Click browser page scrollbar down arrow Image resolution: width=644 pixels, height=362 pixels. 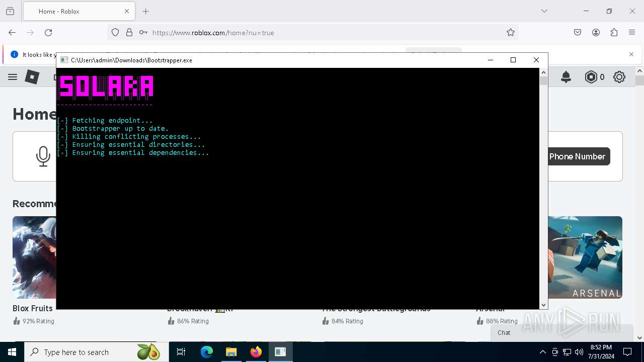pyautogui.click(x=639, y=338)
